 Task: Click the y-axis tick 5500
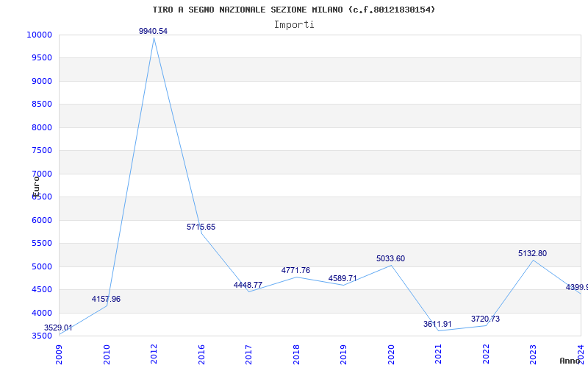[41, 244]
